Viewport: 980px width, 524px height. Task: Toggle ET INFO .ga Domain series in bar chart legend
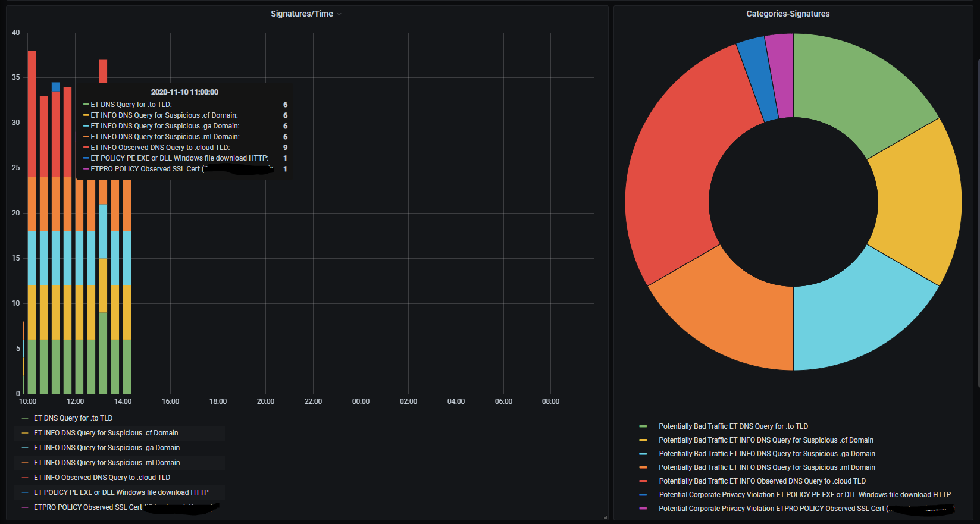click(x=107, y=448)
